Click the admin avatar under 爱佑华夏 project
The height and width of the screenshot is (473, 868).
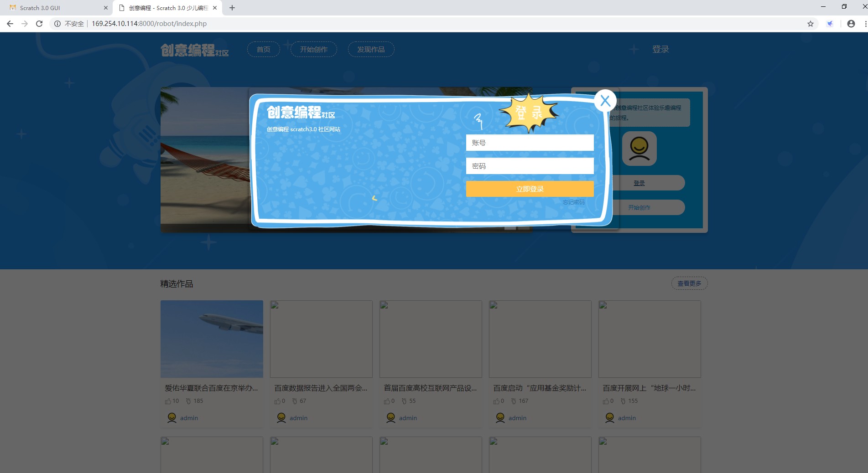point(171,417)
